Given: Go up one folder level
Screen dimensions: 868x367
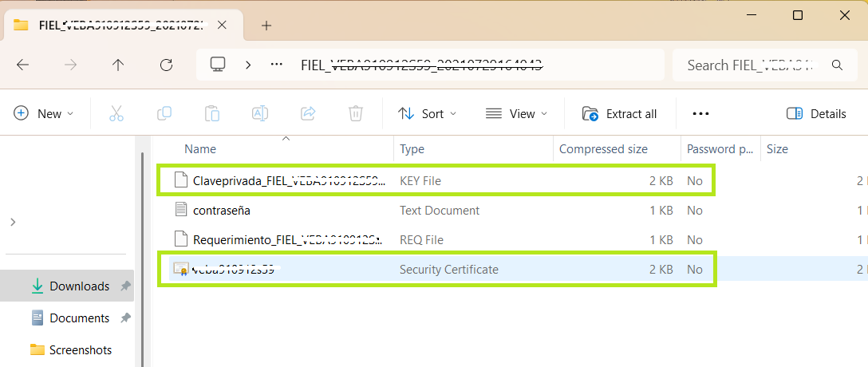Looking at the screenshot, I should 118,65.
